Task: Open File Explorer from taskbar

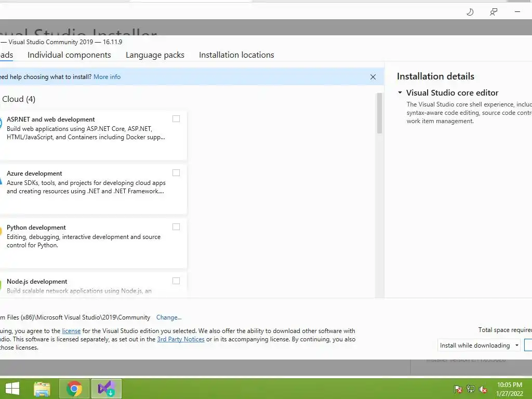Action: point(42,389)
